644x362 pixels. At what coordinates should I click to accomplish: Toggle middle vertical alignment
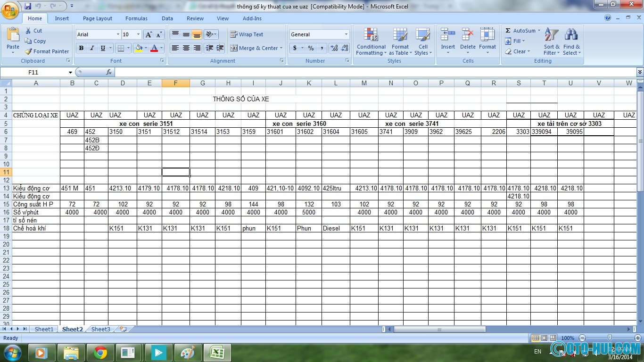click(186, 34)
